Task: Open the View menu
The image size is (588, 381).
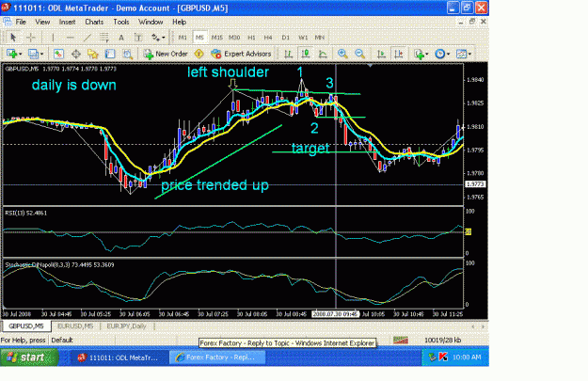Action: pyautogui.click(x=42, y=22)
